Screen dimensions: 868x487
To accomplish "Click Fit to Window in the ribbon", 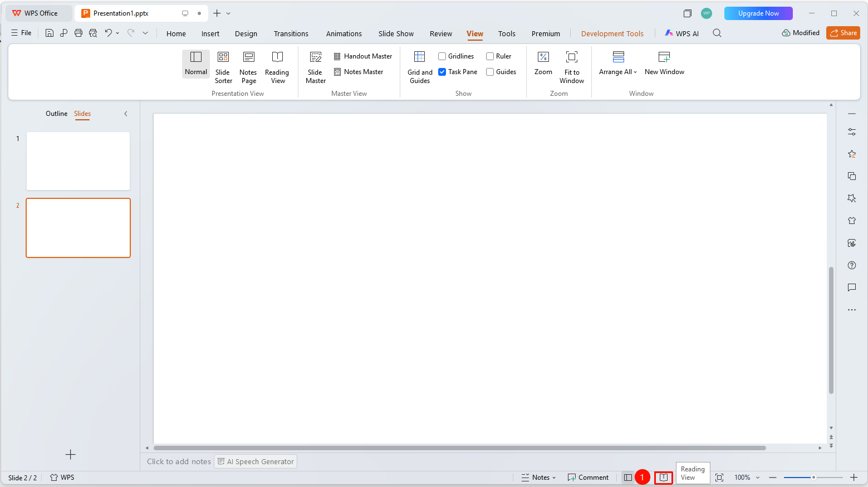I will coord(572,67).
